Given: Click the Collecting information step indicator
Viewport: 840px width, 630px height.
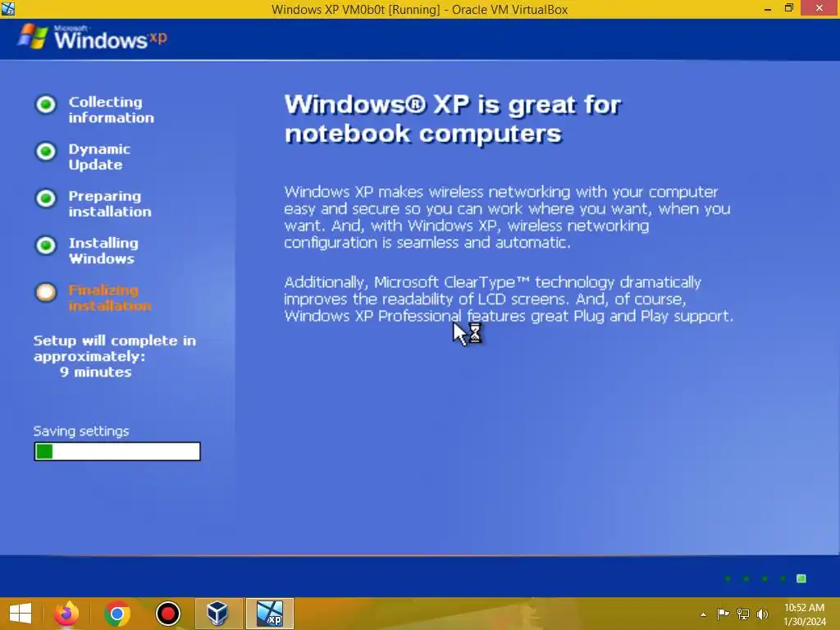Looking at the screenshot, I should coord(46,104).
